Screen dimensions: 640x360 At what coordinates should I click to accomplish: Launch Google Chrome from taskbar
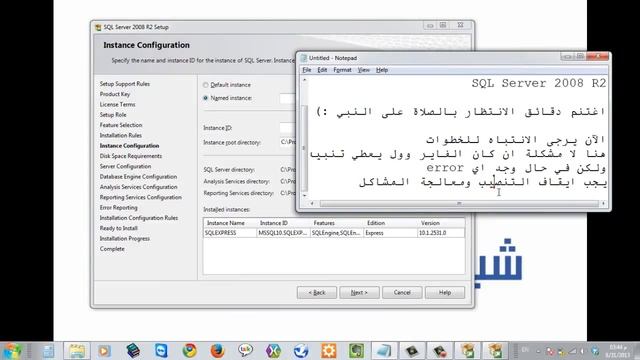[x=189, y=351]
